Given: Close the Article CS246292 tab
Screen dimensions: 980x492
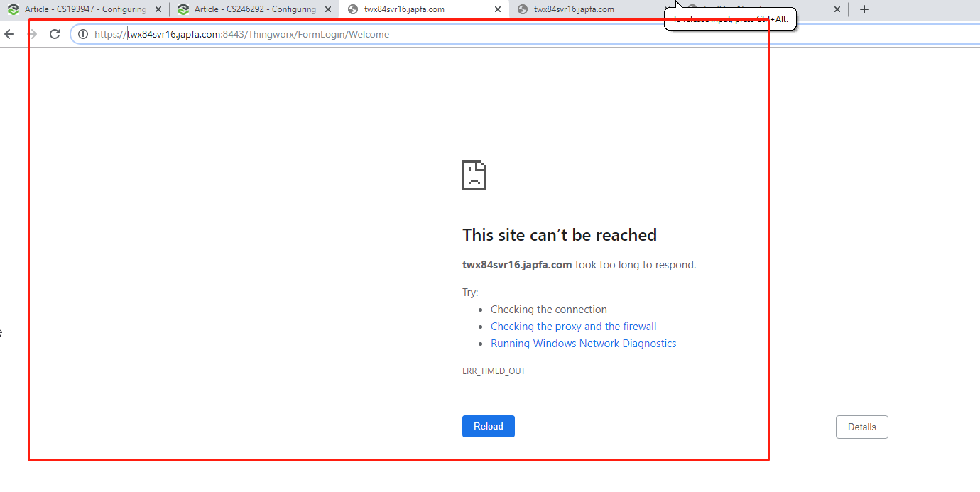Looking at the screenshot, I should pos(327,9).
